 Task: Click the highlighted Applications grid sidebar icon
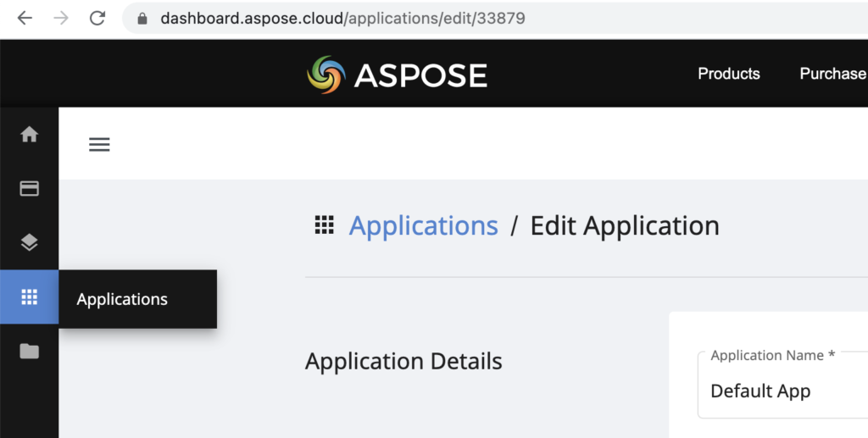click(x=30, y=297)
